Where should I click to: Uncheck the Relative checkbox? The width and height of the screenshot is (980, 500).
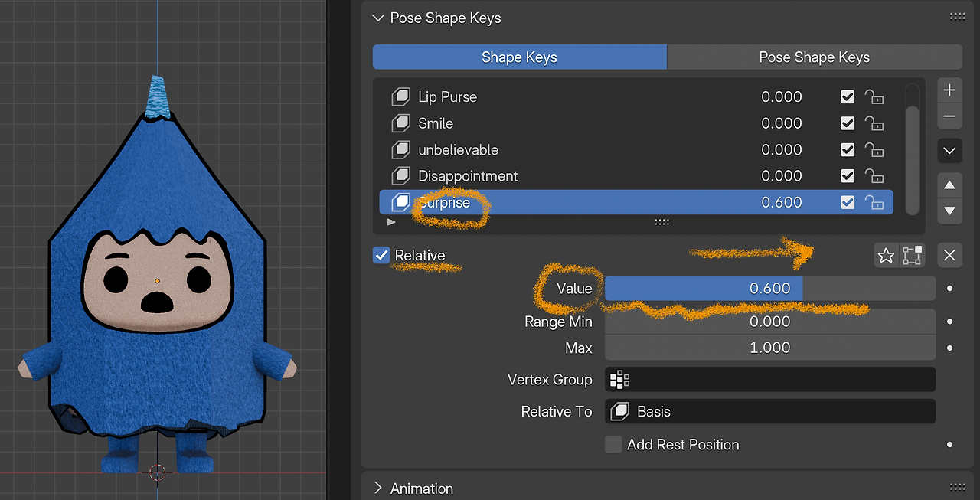click(381, 255)
